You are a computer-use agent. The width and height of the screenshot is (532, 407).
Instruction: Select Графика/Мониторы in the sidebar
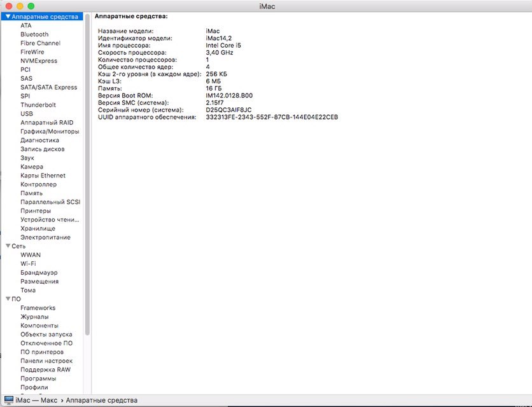point(50,131)
